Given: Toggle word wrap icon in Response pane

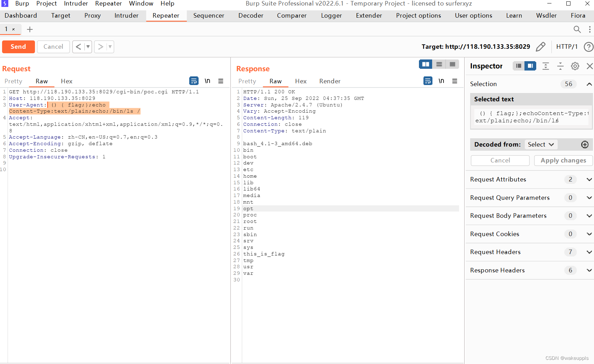Looking at the screenshot, I should point(428,81).
